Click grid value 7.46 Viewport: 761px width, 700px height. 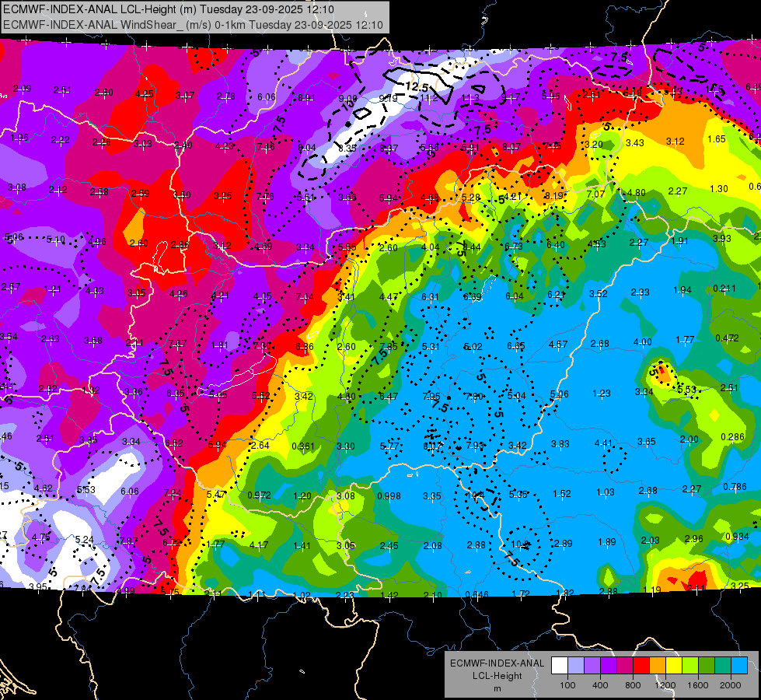tap(266, 146)
